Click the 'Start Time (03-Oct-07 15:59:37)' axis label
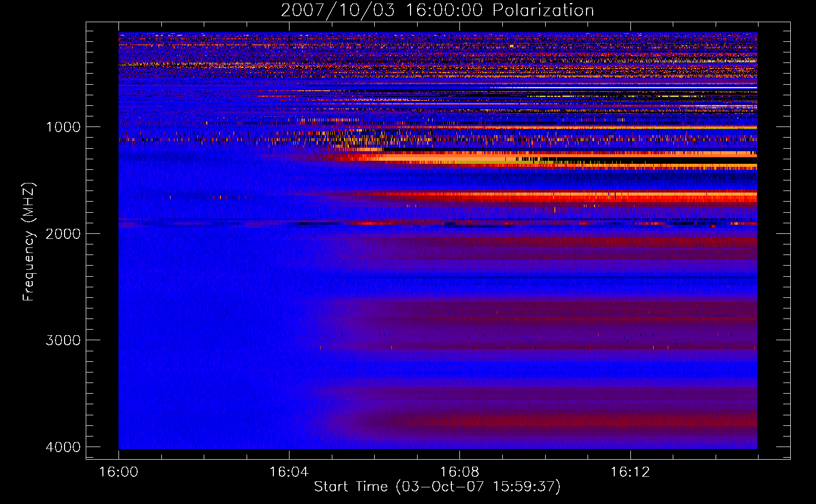 click(437, 487)
